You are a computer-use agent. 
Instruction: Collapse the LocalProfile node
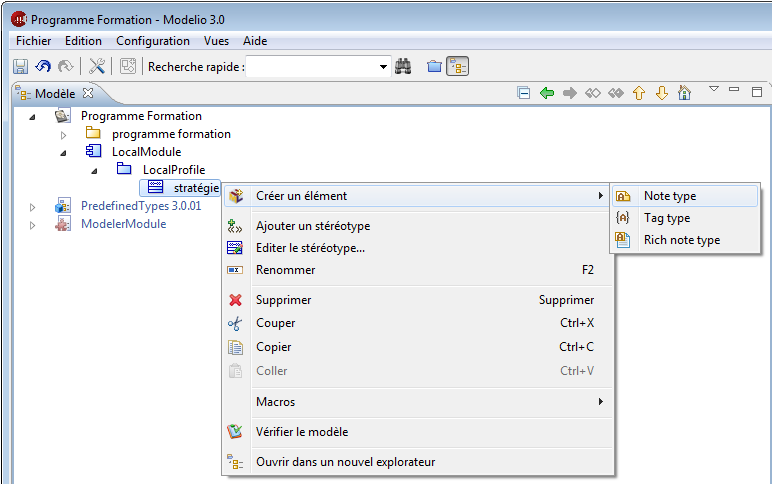(x=95, y=171)
